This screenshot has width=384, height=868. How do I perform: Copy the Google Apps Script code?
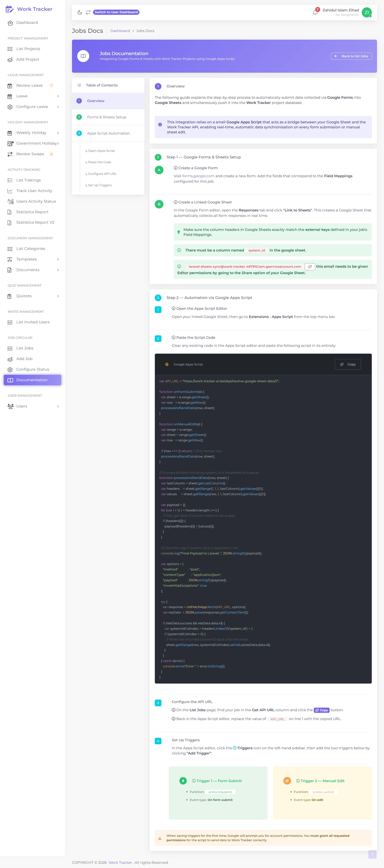pos(348,364)
